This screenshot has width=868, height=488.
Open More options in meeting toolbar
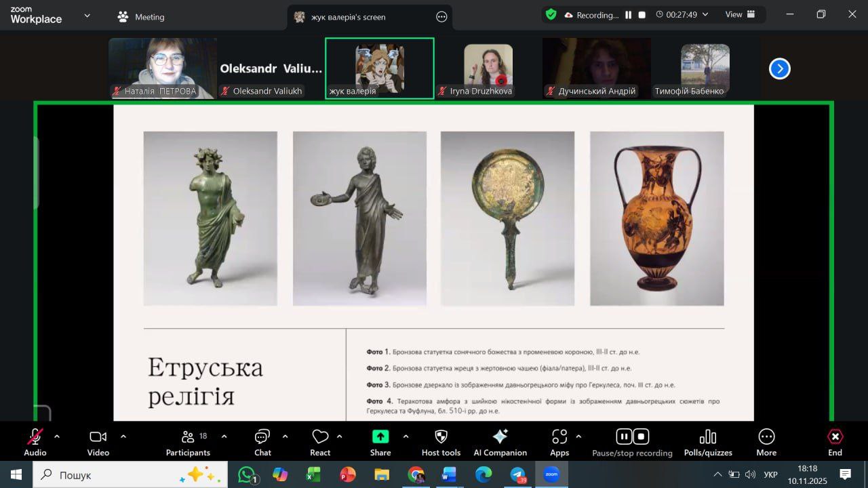(766, 442)
